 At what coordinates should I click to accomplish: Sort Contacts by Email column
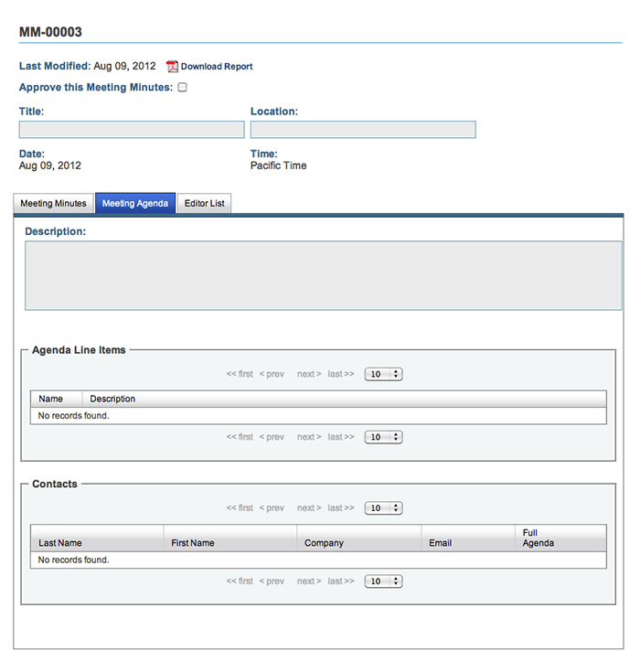click(x=468, y=539)
